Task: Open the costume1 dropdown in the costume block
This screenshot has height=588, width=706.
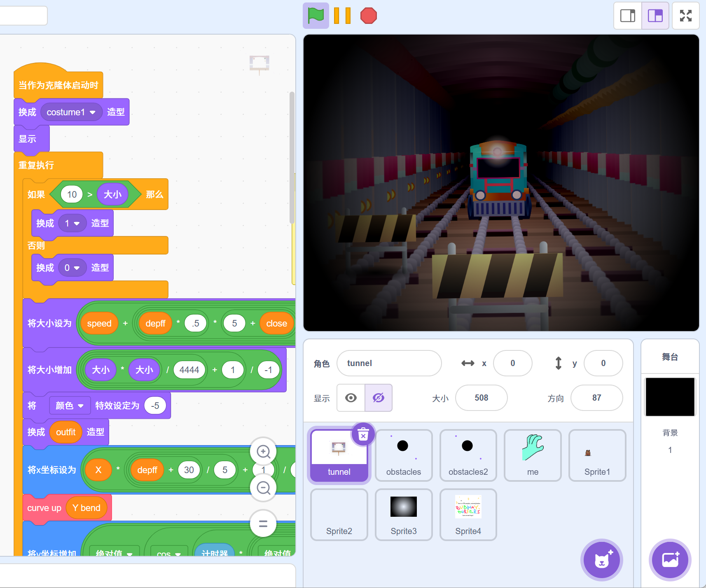Action: pyautogui.click(x=93, y=112)
